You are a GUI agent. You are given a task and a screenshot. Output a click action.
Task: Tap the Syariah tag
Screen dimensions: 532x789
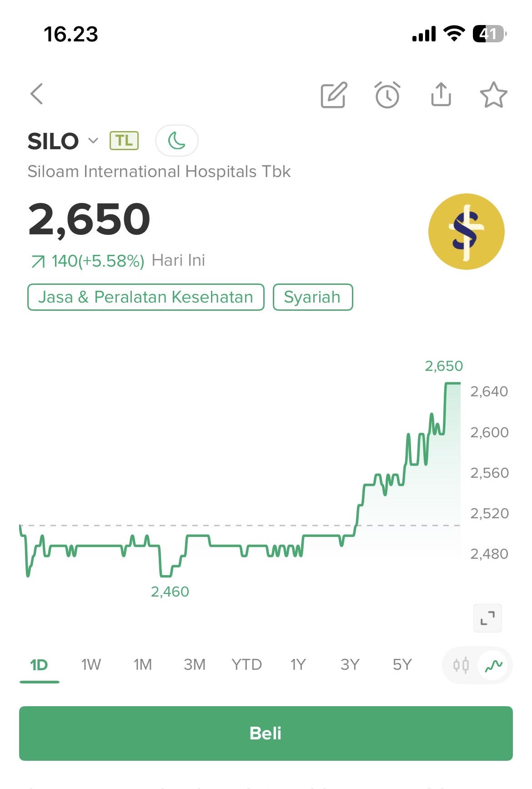click(312, 297)
